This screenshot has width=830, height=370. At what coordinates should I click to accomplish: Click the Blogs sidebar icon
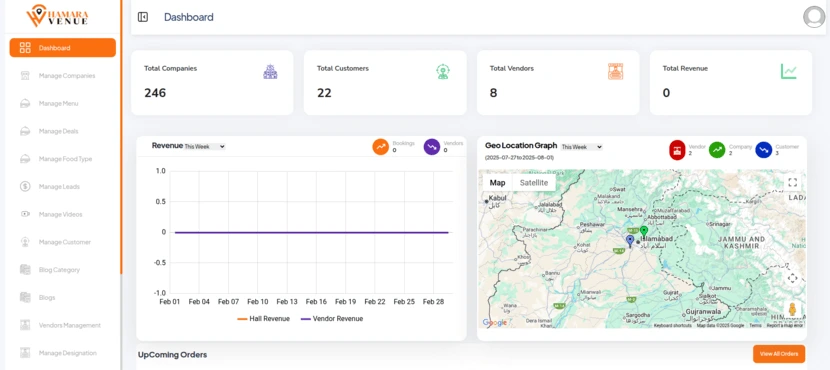(x=25, y=297)
